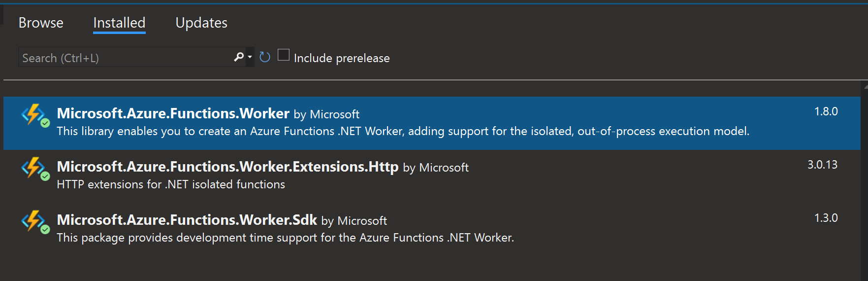868x281 pixels.
Task: Click installed checkmark badge on Worker package
Action: pos(45,123)
